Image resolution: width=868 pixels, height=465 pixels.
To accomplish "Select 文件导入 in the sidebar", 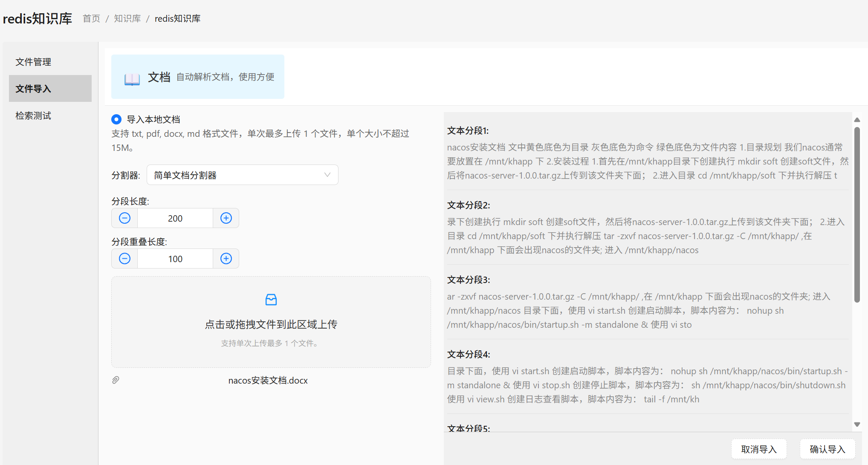I will click(50, 89).
